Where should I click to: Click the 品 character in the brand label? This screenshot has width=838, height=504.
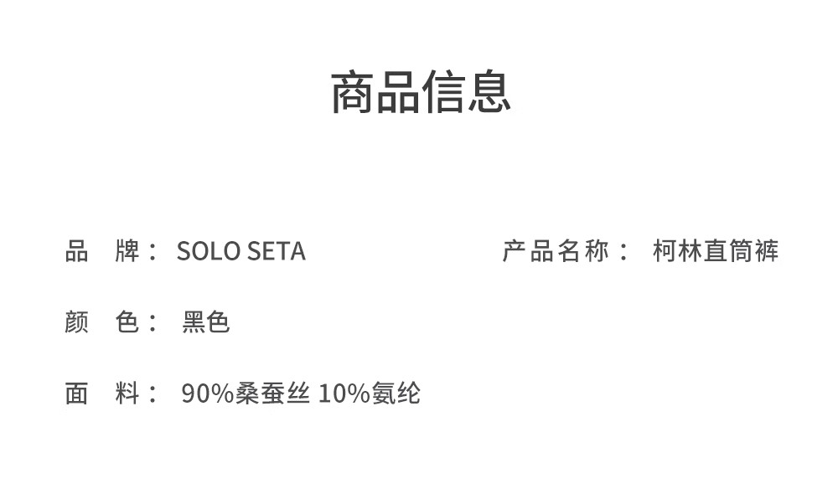tap(77, 251)
